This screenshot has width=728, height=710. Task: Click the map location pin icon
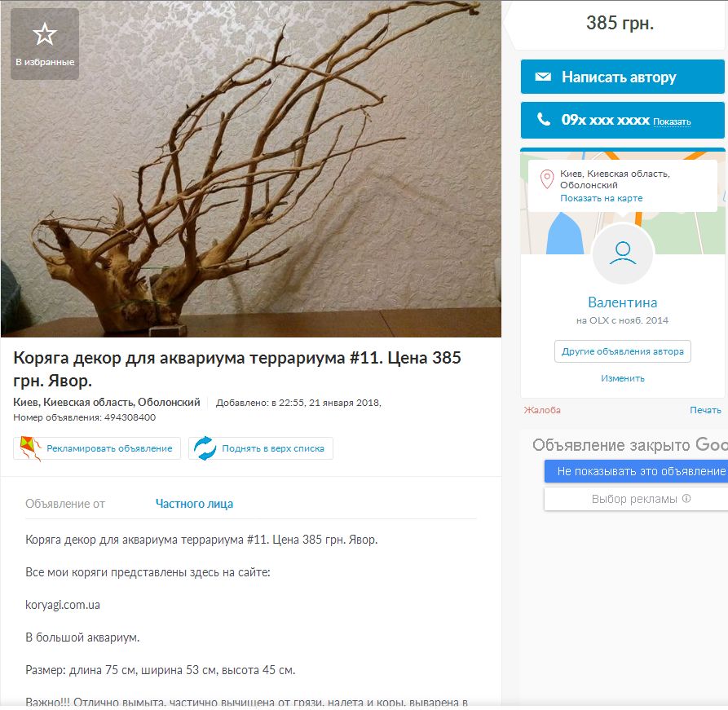click(547, 179)
